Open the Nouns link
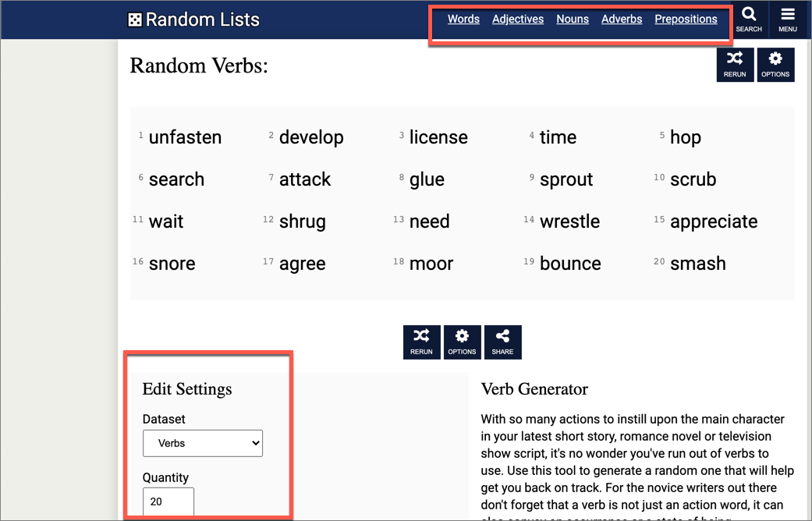This screenshot has width=812, height=521. point(573,19)
